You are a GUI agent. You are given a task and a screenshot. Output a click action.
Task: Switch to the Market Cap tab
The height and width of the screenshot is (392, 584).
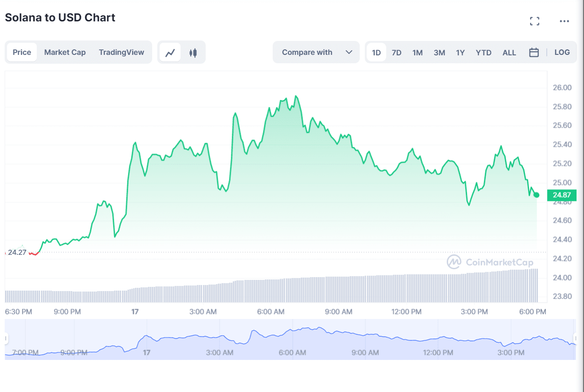tap(65, 52)
